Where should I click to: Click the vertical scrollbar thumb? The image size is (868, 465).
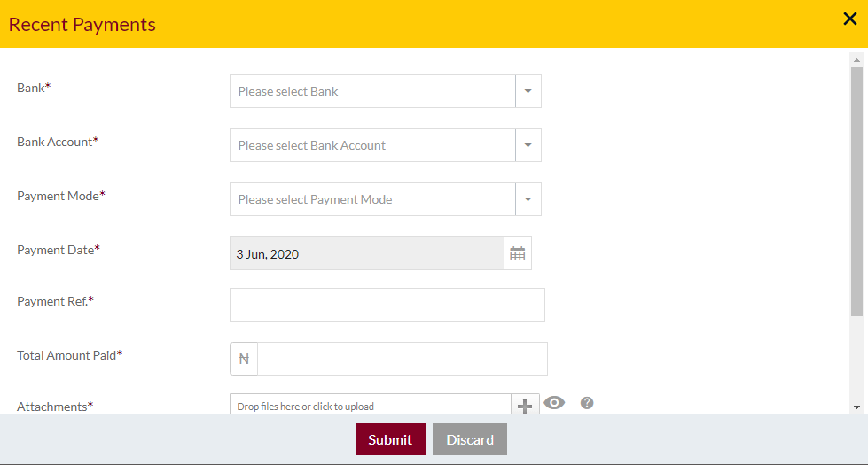point(857,191)
